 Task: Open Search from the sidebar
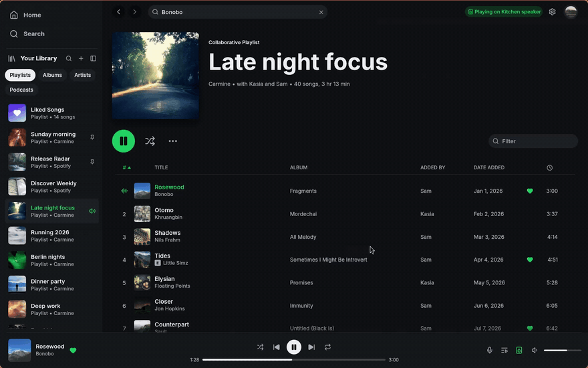27,34
